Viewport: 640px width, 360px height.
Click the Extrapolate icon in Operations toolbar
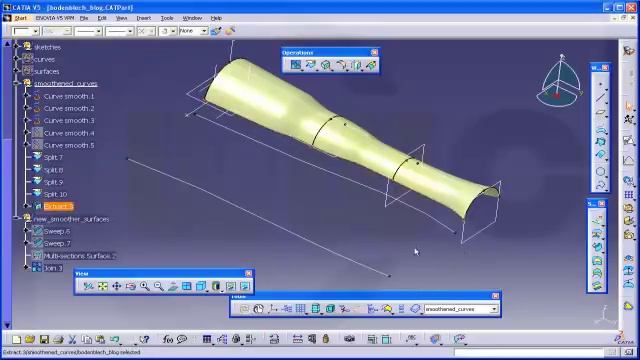[371, 64]
